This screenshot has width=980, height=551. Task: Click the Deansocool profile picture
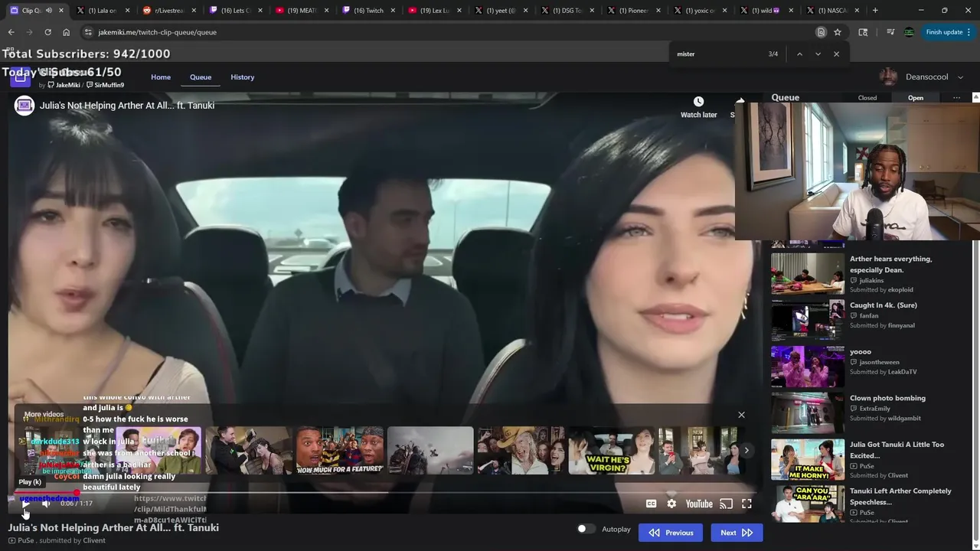pos(888,77)
